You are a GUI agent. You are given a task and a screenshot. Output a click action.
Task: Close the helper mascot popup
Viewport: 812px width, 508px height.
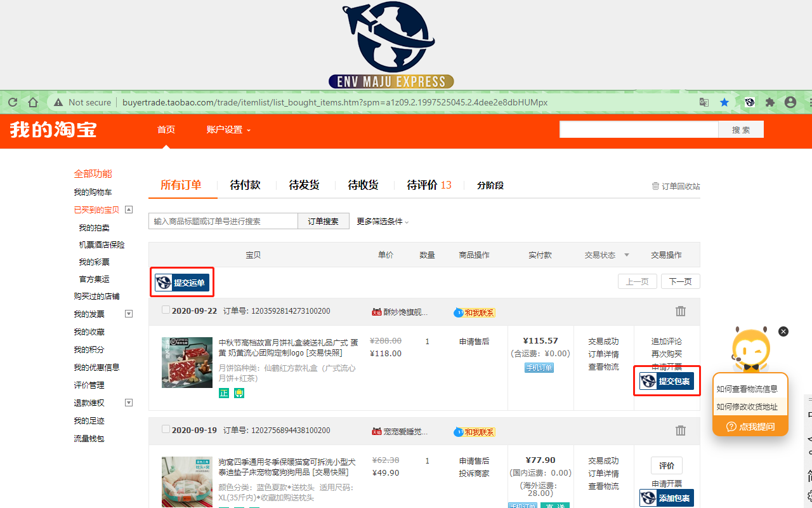pyautogui.click(x=783, y=331)
